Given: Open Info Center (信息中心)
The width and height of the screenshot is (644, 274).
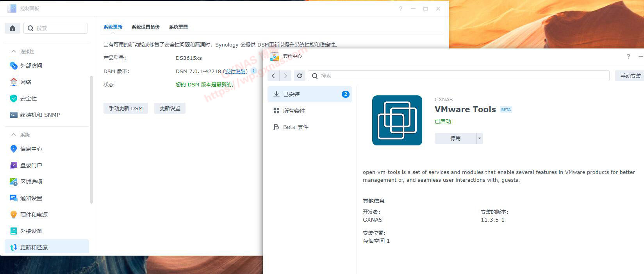Looking at the screenshot, I should 31,149.
